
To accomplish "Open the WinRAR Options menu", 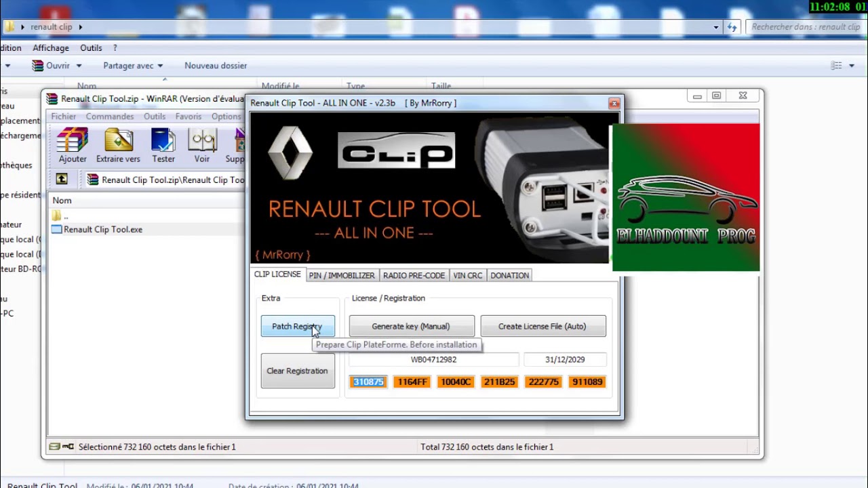I will pos(226,117).
